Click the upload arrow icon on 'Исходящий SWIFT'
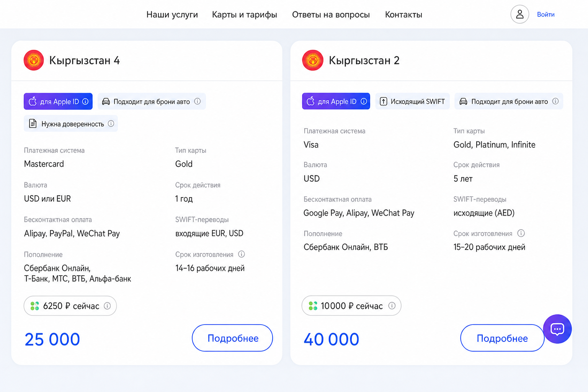This screenshot has height=392, width=588. 383,101
